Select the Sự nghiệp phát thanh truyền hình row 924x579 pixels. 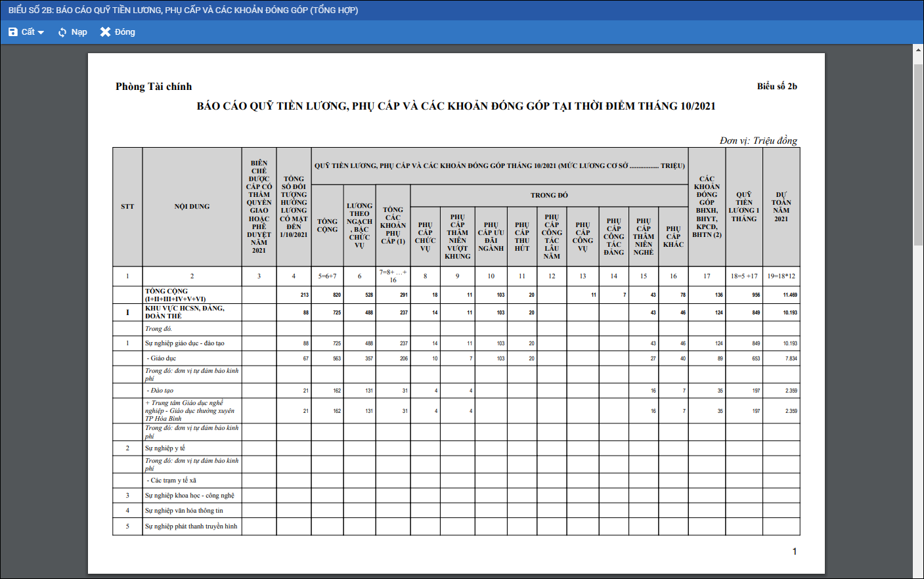[x=191, y=526]
